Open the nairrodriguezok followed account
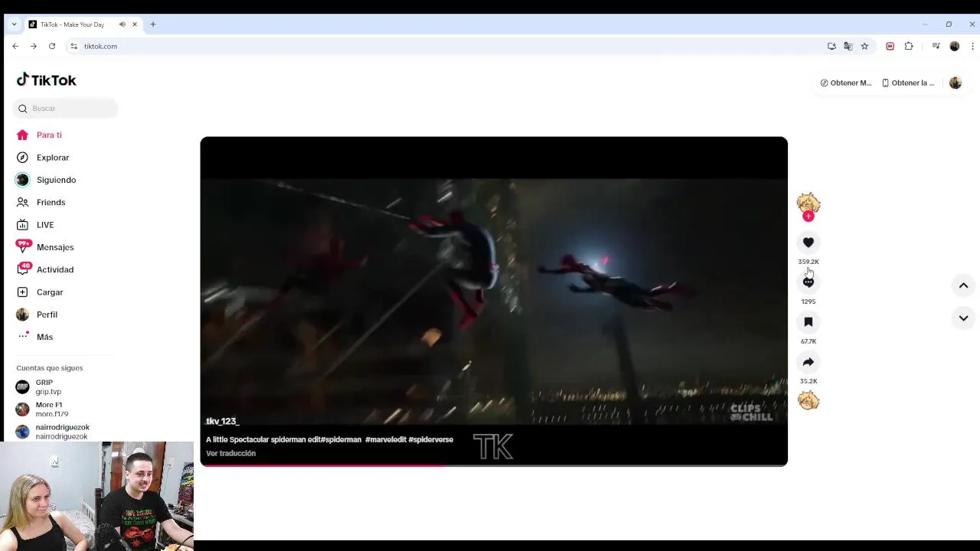Screen dimensions: 980x551 pyautogui.click(x=61, y=432)
